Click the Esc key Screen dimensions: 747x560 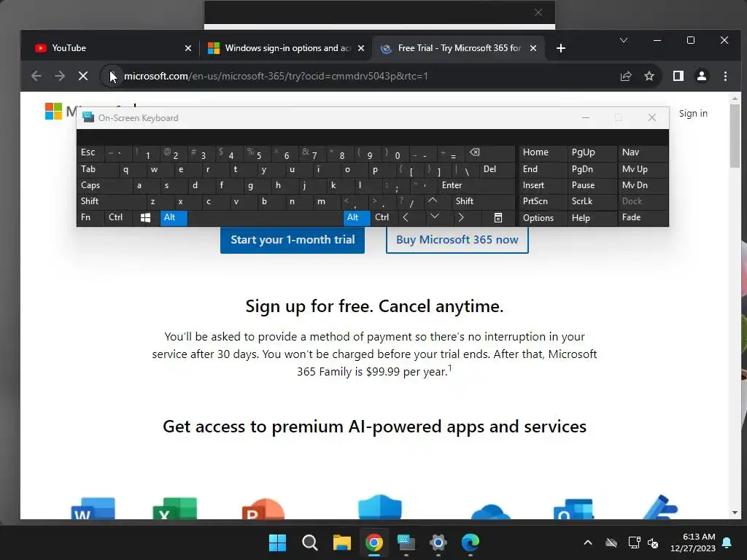(x=90, y=152)
